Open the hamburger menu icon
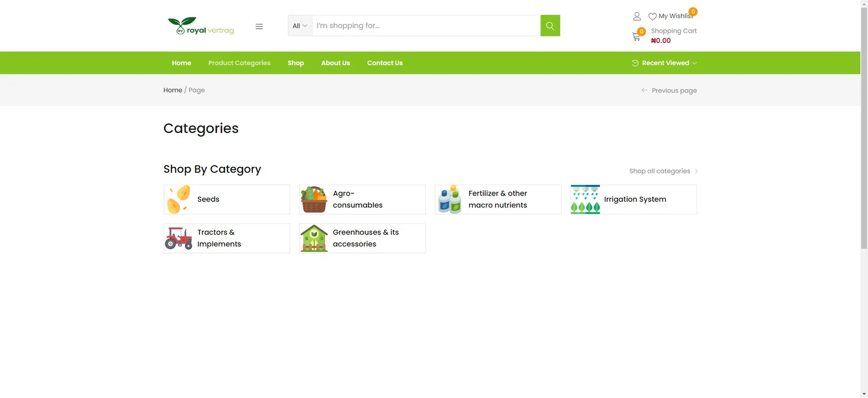Screen dimensions: 868x398 click(259, 26)
